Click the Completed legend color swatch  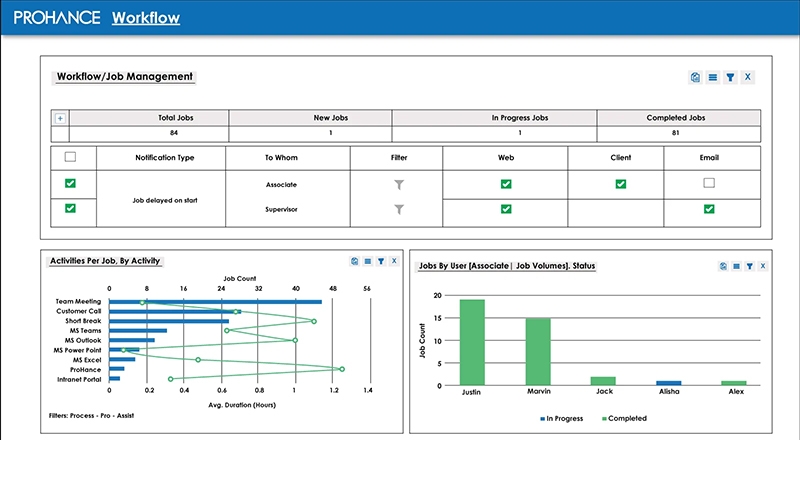[602, 419]
